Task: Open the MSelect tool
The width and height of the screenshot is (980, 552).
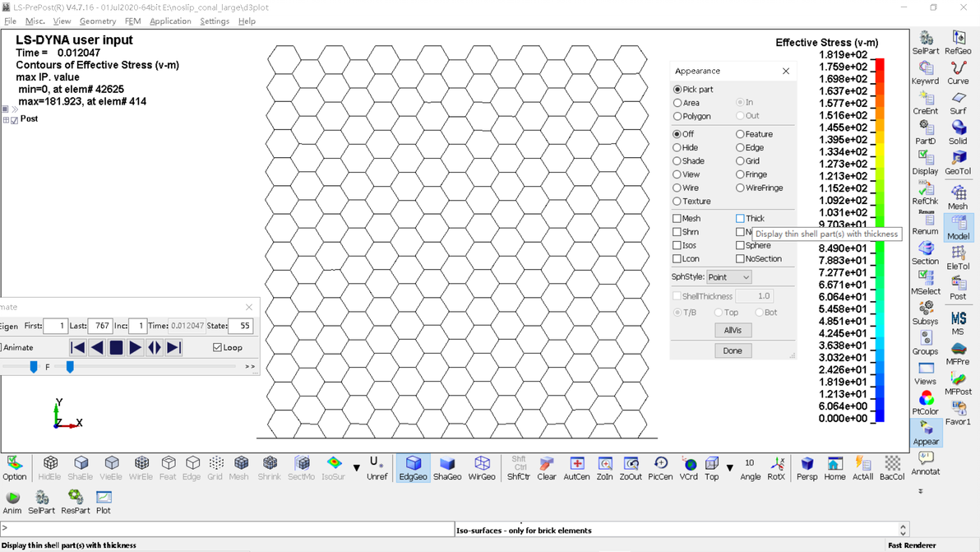Action: 926,283
